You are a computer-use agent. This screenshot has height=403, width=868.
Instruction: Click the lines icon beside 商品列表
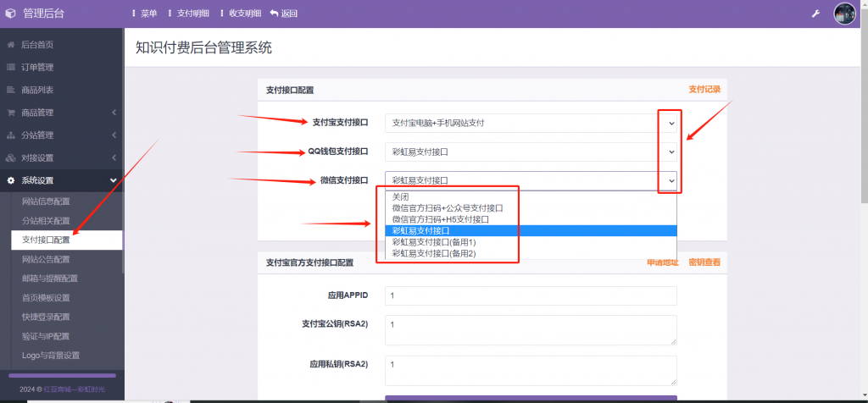tap(10, 90)
